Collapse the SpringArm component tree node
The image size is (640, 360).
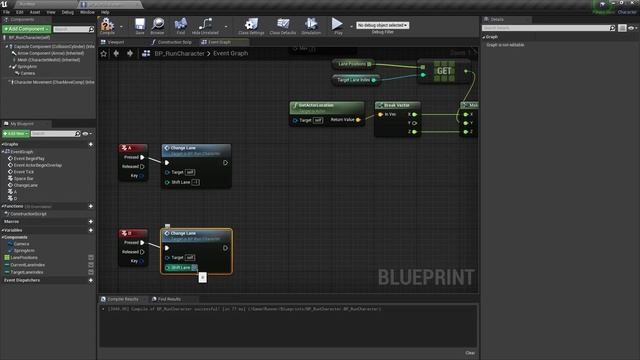pos(10,67)
